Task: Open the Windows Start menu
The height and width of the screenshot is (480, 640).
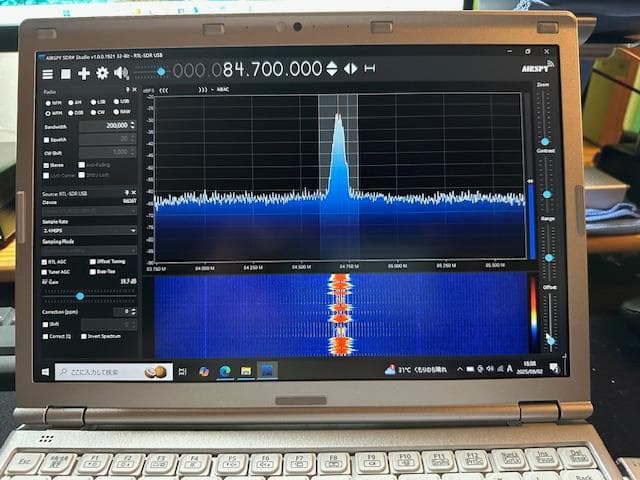Action: (46, 372)
